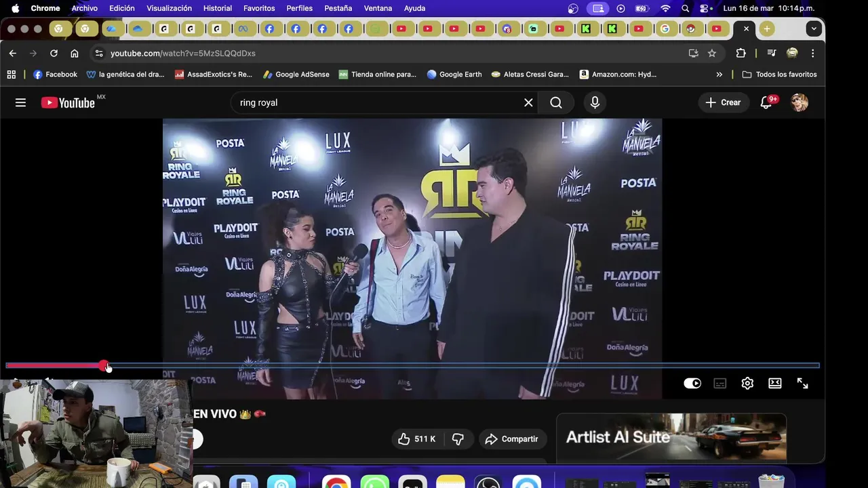Image resolution: width=868 pixels, height=488 pixels.
Task: Reload the YouTube page
Action: (54, 53)
